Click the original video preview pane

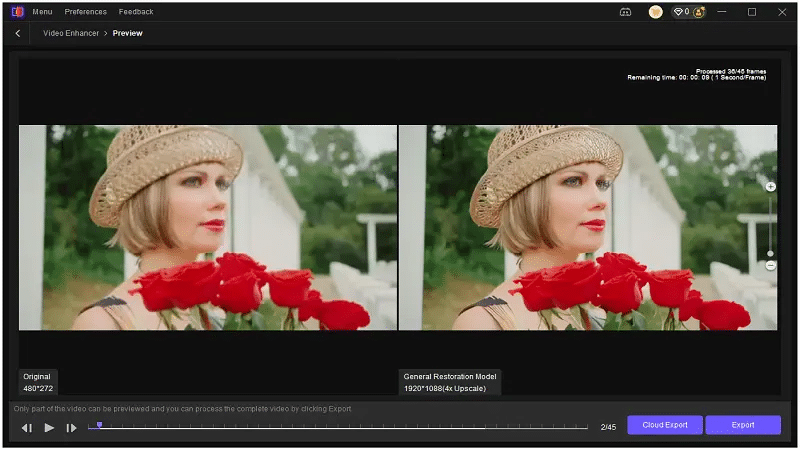pos(208,227)
